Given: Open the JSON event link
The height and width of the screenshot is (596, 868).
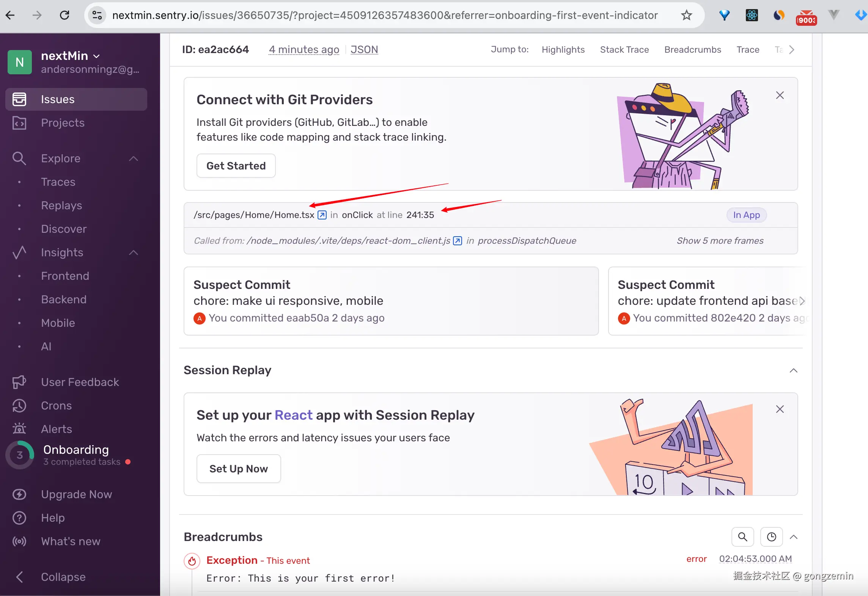Looking at the screenshot, I should pos(364,50).
